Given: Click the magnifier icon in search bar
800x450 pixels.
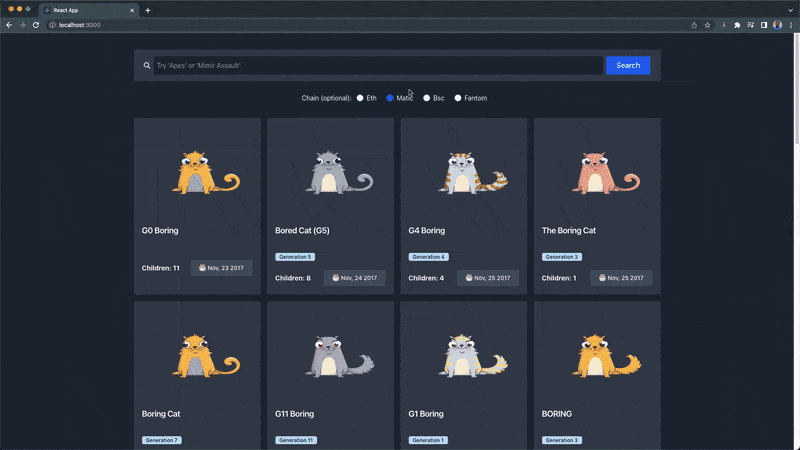Looking at the screenshot, I should point(147,65).
